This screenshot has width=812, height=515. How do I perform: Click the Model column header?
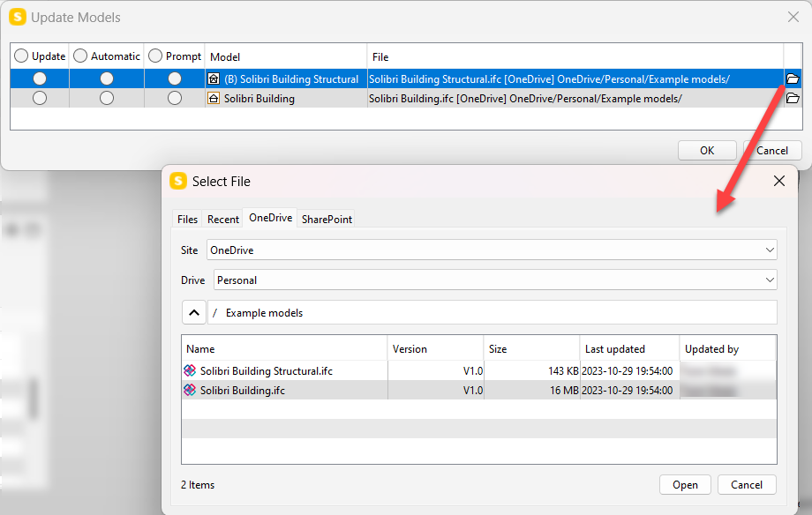click(x=286, y=56)
